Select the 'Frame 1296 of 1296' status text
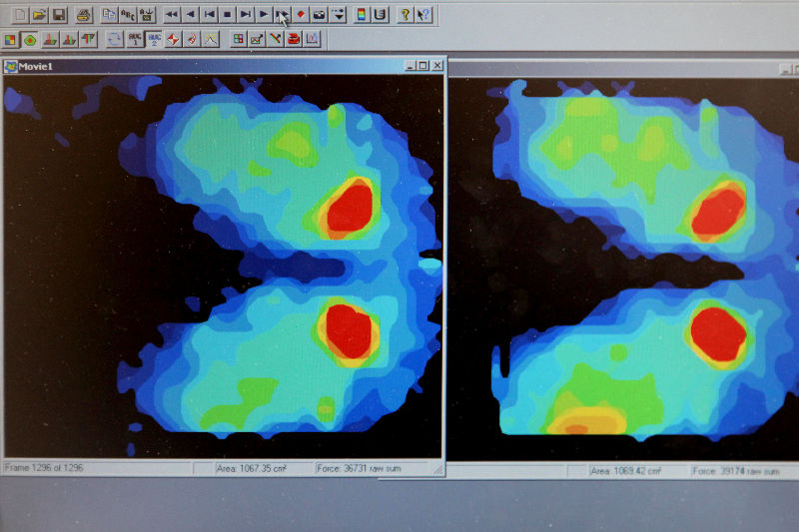 tap(44, 467)
